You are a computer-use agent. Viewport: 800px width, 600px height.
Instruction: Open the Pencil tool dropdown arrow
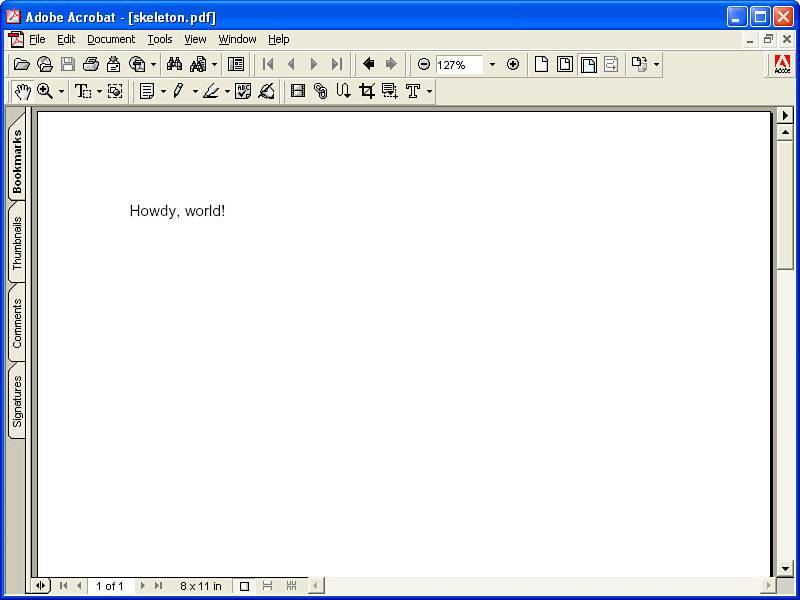[195, 91]
